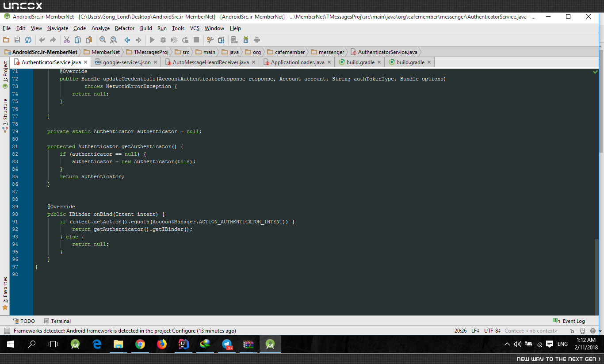Image resolution: width=604 pixels, height=364 pixels.
Task: Click the Debug bug icon
Action: 163,40
